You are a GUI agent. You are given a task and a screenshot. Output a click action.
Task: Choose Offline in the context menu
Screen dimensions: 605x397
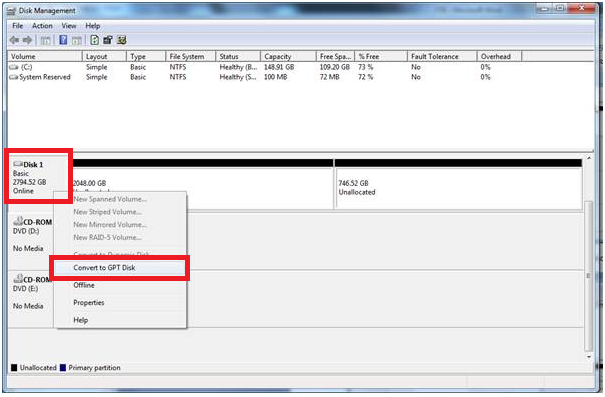[120, 285]
